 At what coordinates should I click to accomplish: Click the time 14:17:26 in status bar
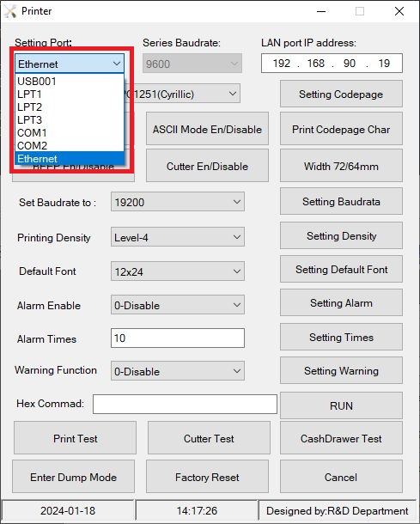(197, 510)
